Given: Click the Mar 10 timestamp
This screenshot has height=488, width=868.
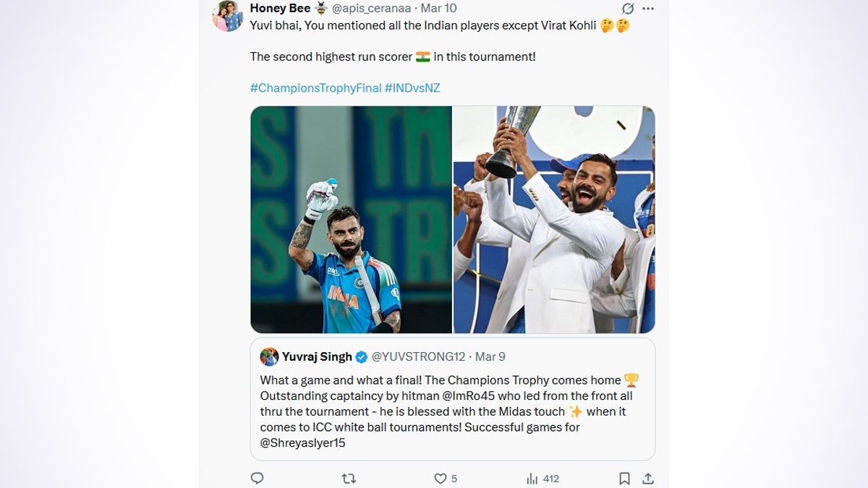Looking at the screenshot, I should coord(438,9).
